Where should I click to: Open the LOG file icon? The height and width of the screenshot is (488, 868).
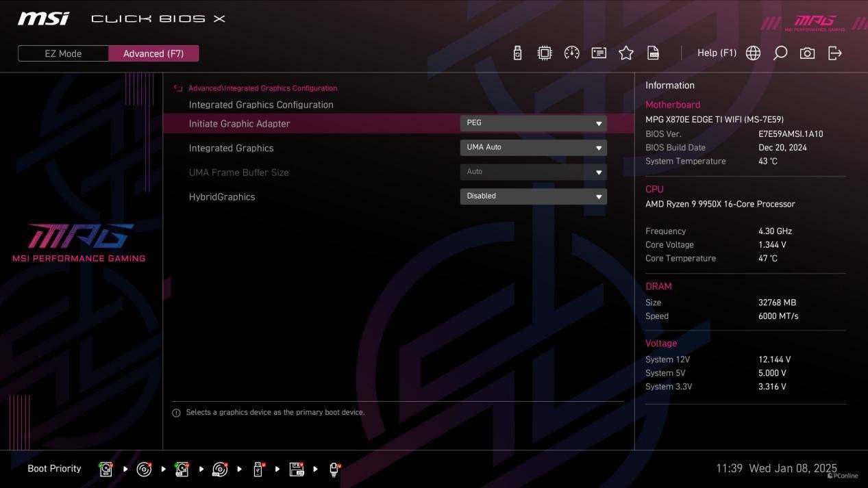[x=654, y=53]
